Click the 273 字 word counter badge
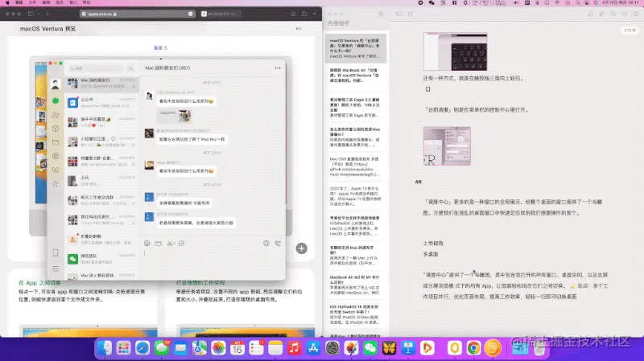The height and width of the screenshot is (361, 644). click(630, 31)
